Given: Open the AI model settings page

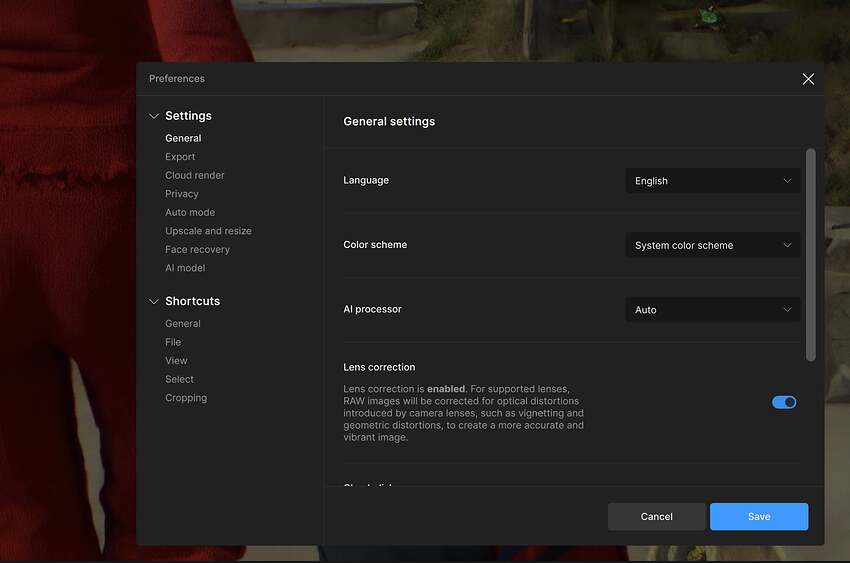Looking at the screenshot, I should point(185,268).
